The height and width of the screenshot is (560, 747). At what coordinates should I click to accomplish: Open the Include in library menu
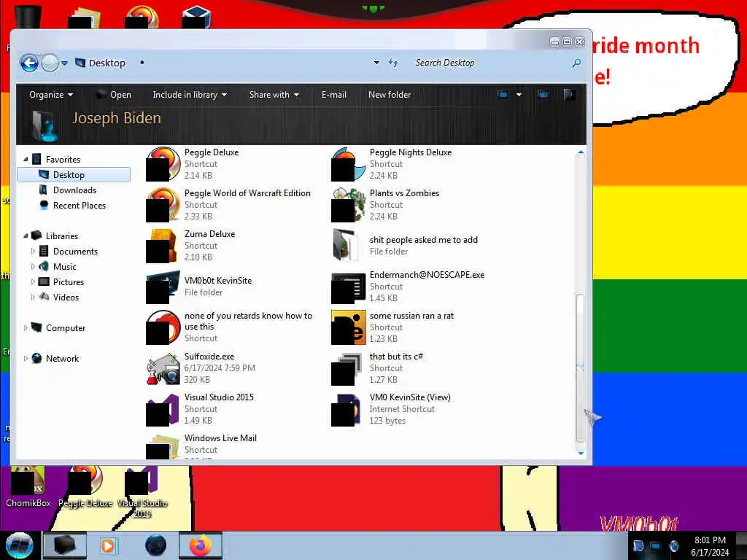tap(190, 95)
